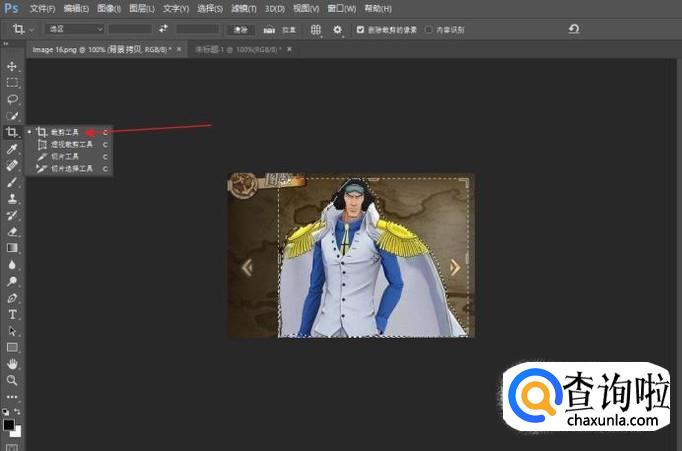Select the Pen tool

click(13, 298)
